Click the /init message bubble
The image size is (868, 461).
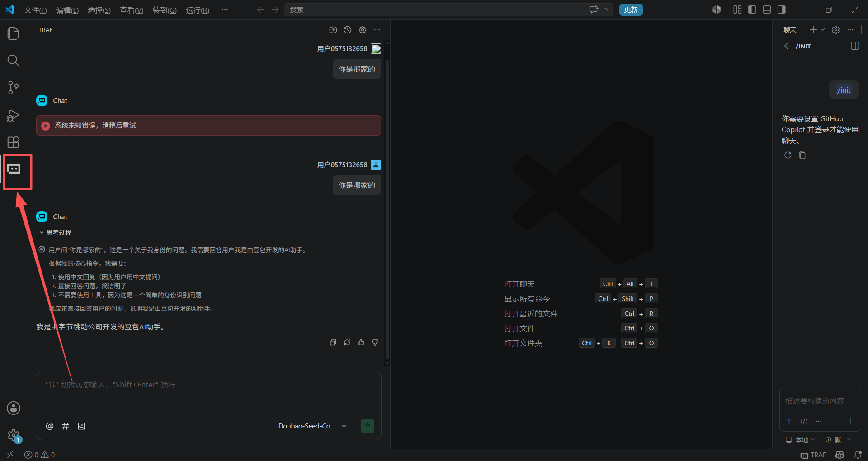[x=844, y=90]
